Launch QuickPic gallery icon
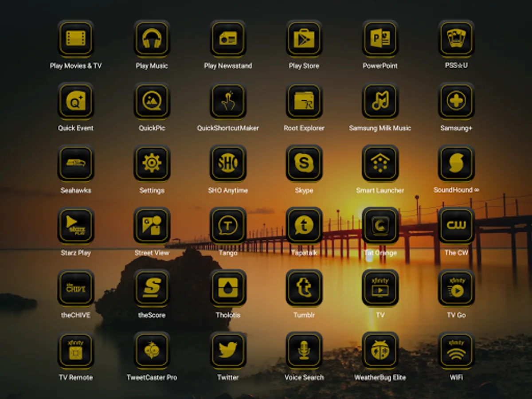This screenshot has width=532, height=399. click(x=152, y=101)
